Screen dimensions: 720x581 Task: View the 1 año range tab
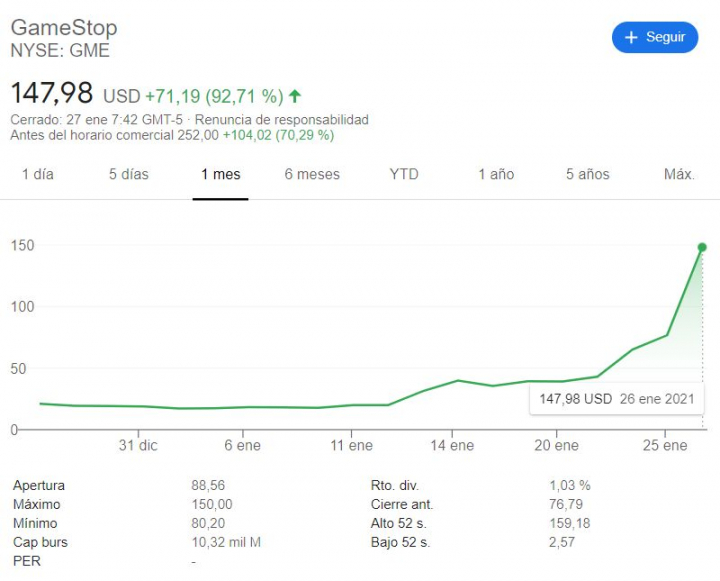(496, 174)
